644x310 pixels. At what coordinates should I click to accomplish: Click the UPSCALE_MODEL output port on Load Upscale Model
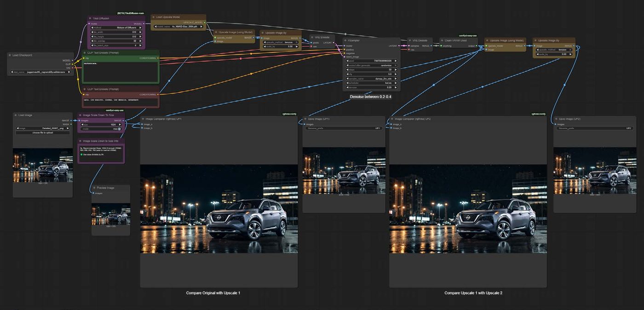(x=205, y=22)
